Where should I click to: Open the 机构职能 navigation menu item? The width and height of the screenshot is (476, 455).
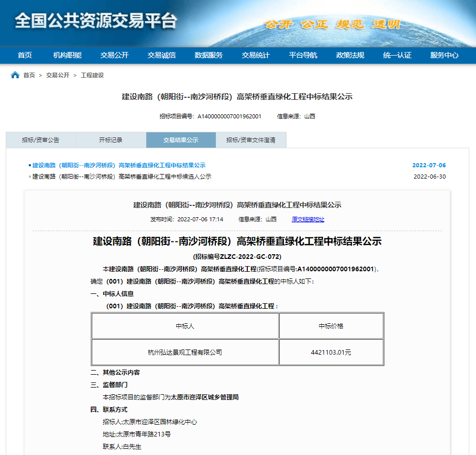tap(67, 56)
